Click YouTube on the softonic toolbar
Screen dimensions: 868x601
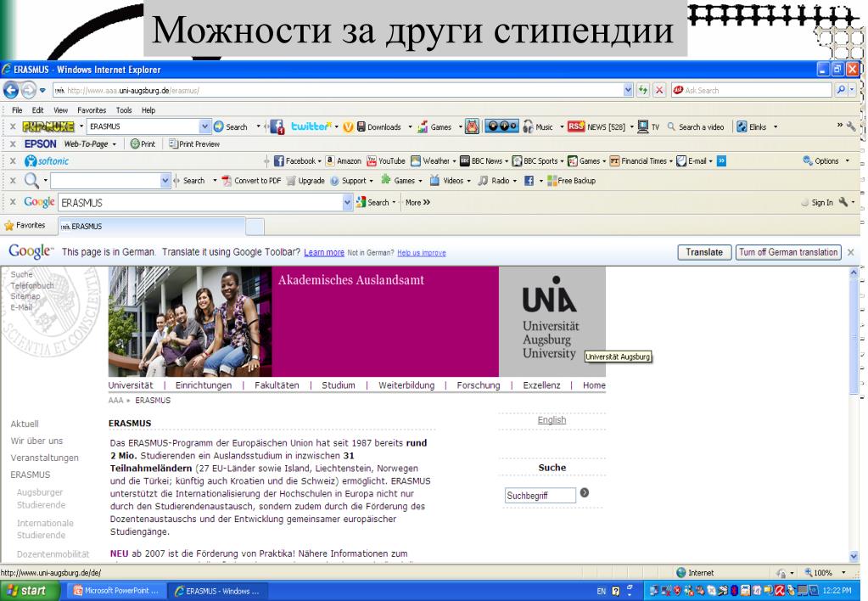(x=386, y=160)
